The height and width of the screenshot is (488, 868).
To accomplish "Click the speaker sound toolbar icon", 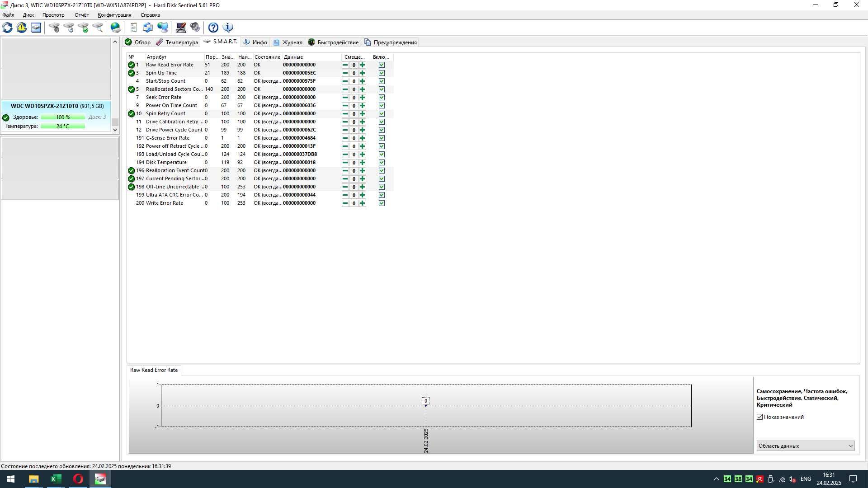I will [x=195, y=28].
